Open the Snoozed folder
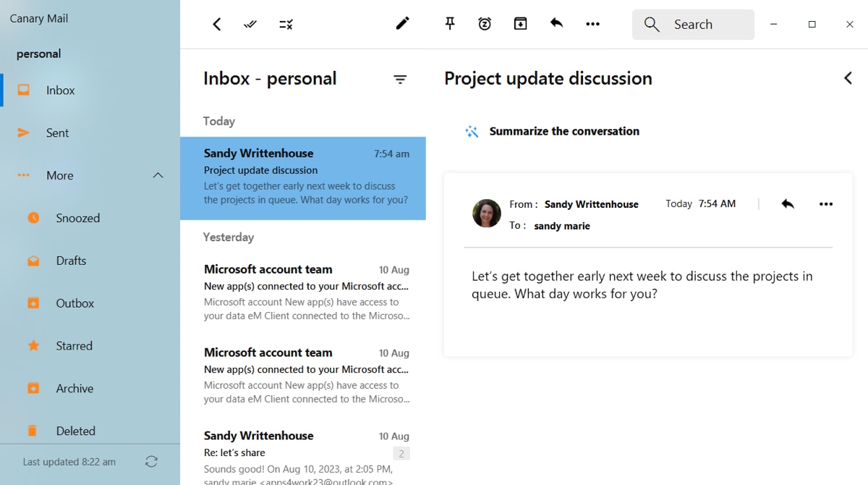868x485 pixels. coord(77,217)
